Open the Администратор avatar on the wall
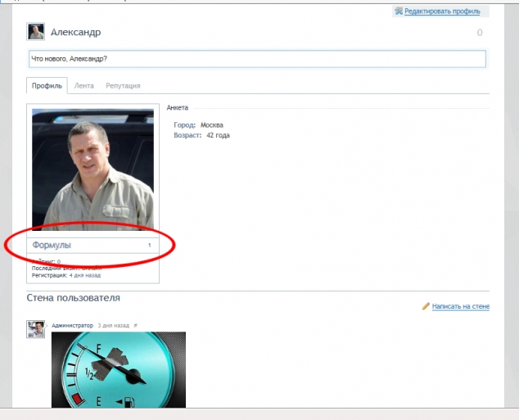Screen dimensions: 519x420 (x=35, y=329)
